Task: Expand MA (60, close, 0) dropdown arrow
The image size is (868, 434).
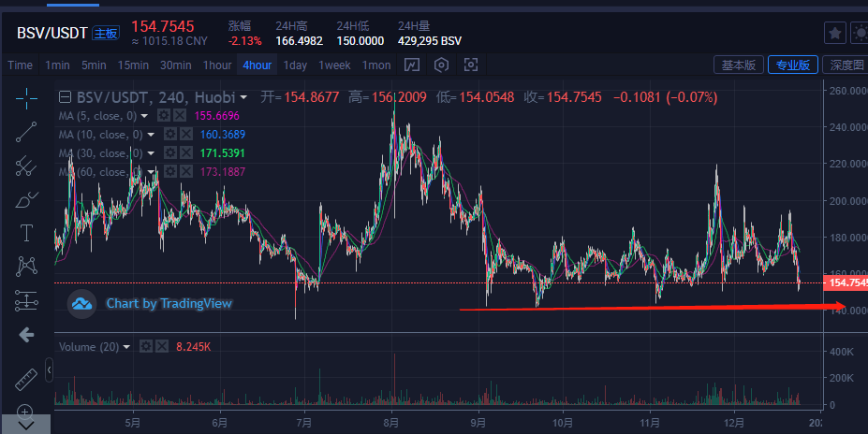Action: pos(151,172)
